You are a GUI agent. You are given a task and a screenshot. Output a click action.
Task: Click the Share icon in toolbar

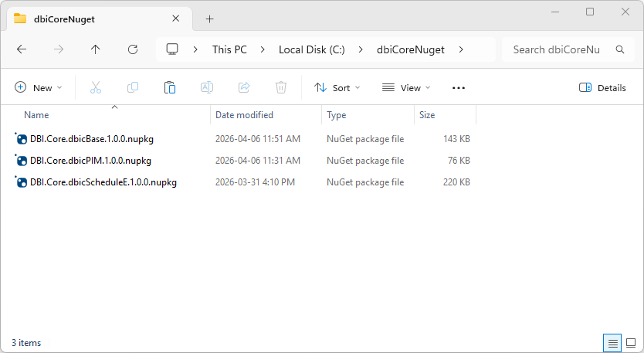coord(244,87)
